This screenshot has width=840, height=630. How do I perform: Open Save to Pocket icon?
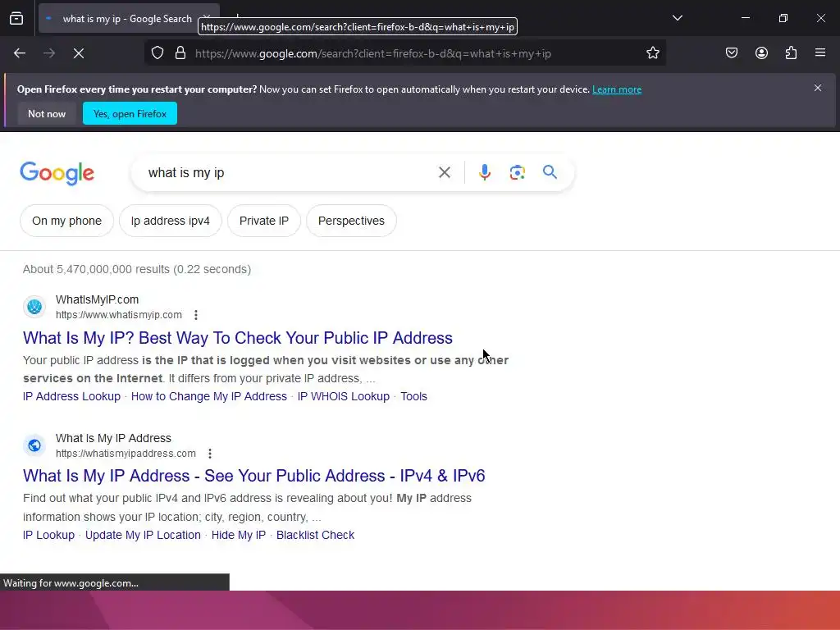(732, 53)
